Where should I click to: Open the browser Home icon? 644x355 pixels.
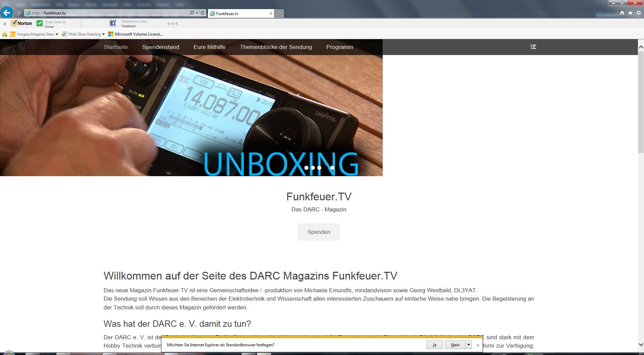pyautogui.click(x=622, y=13)
